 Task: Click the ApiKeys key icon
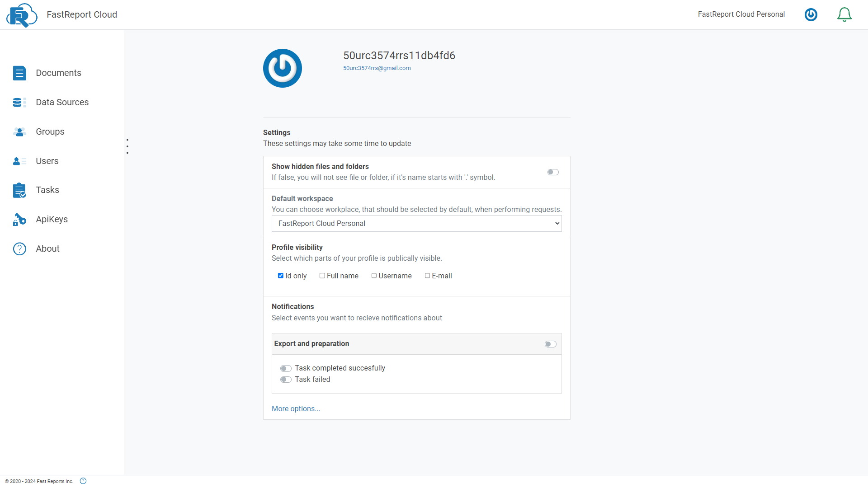[19, 220]
